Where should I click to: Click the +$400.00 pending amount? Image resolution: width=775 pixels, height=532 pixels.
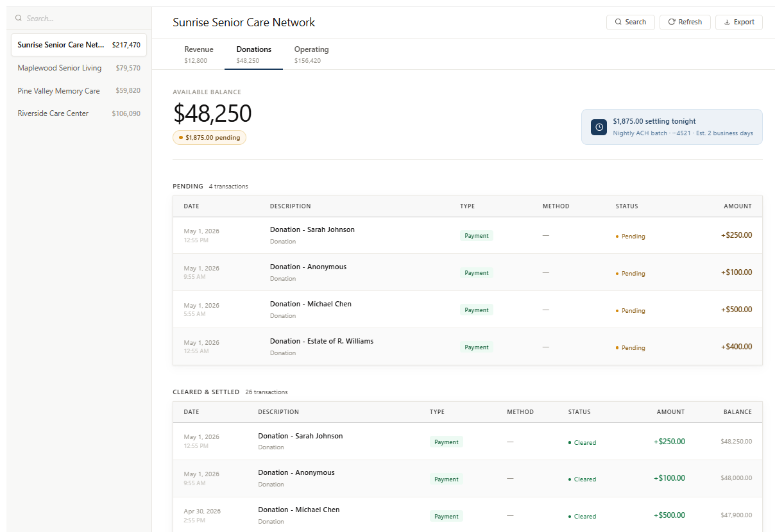tap(737, 347)
